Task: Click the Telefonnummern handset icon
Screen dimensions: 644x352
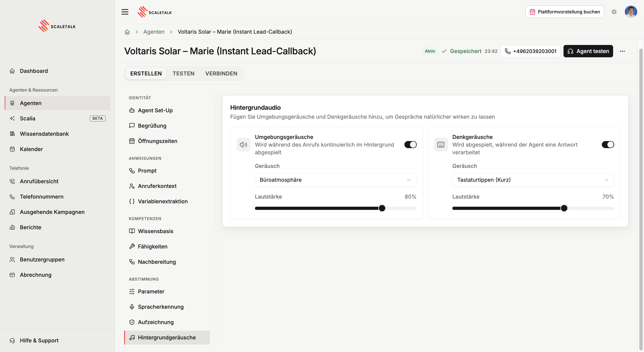Action: pos(12,197)
